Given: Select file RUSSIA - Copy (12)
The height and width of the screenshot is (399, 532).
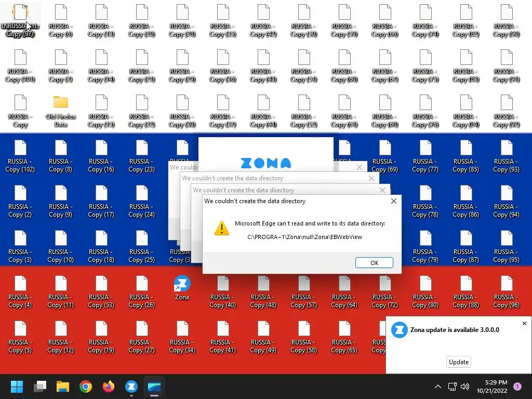Looking at the screenshot, I should click(x=61, y=337).
